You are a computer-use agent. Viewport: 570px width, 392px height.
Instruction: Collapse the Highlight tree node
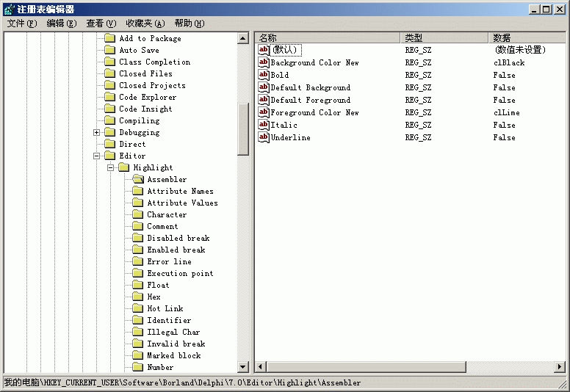111,168
